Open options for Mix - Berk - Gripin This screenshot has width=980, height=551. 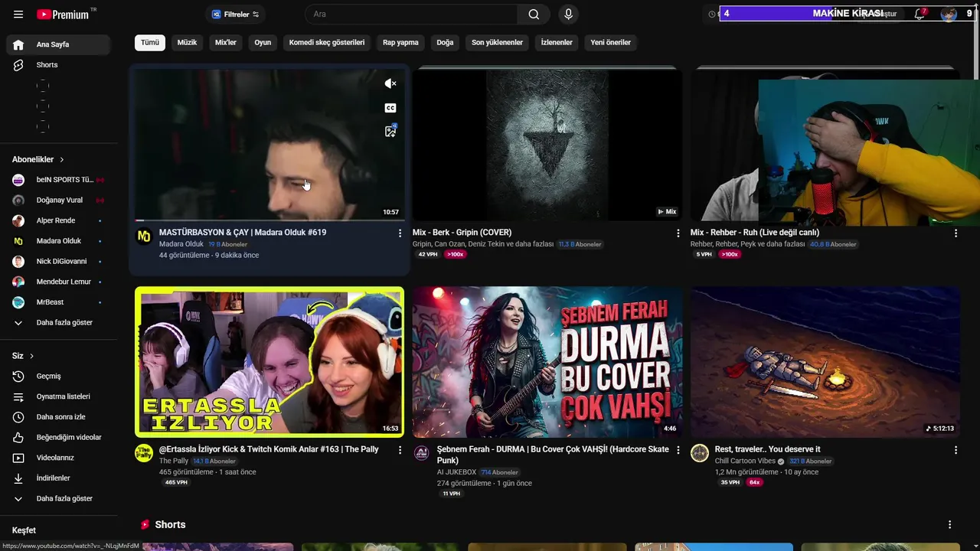[x=678, y=233]
